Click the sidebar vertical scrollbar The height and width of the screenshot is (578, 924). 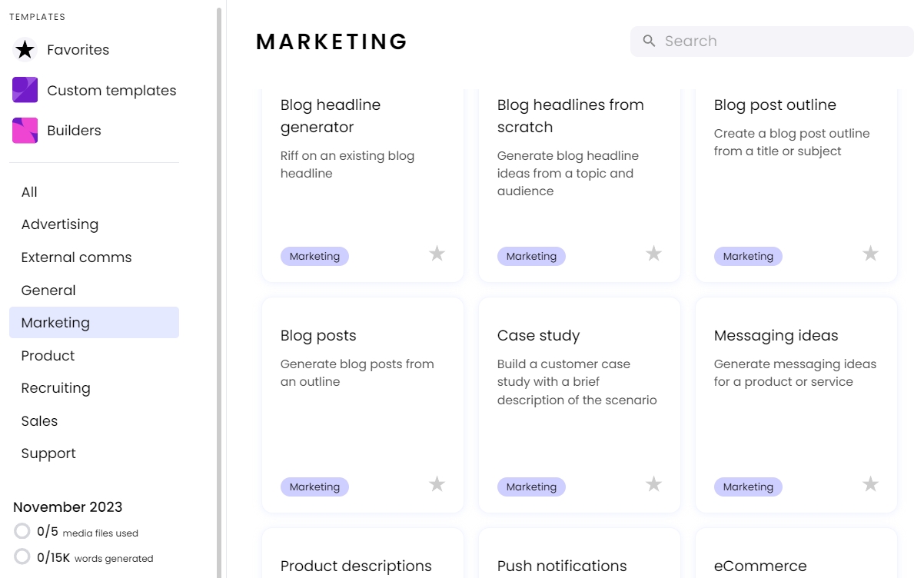click(x=219, y=292)
